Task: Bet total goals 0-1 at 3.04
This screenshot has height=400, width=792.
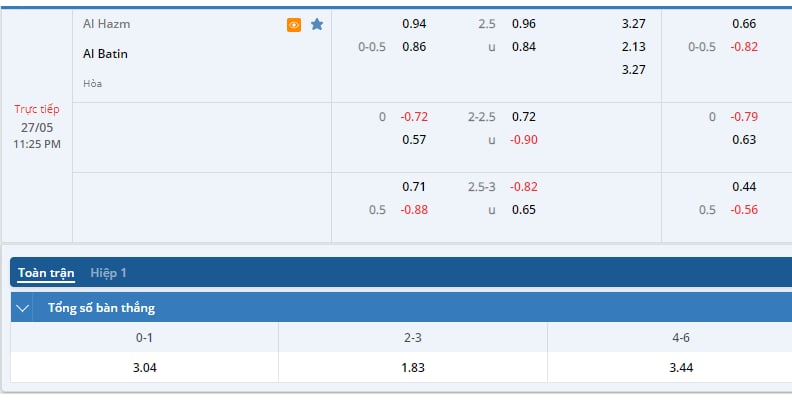Action: click(x=144, y=368)
